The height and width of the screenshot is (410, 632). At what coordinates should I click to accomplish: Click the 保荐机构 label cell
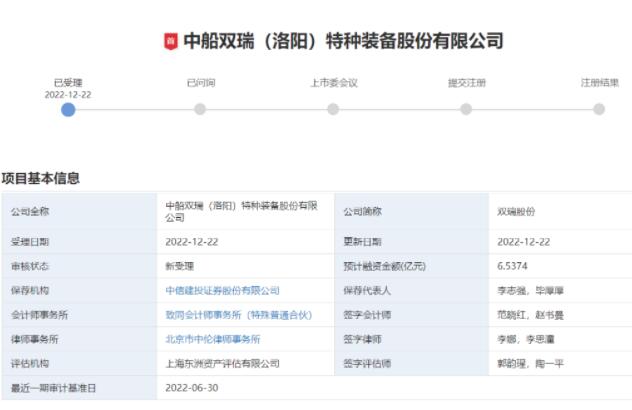tap(79, 290)
